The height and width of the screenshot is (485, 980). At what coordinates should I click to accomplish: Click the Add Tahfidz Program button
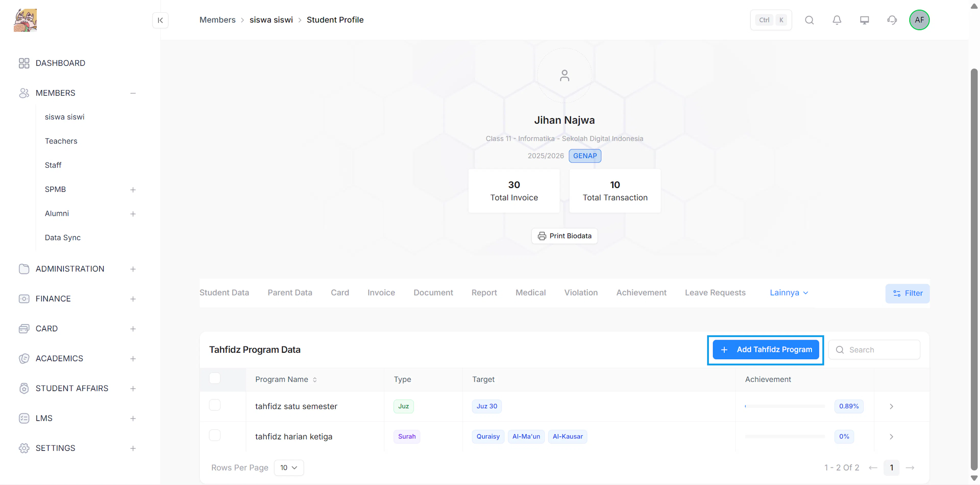tap(766, 350)
